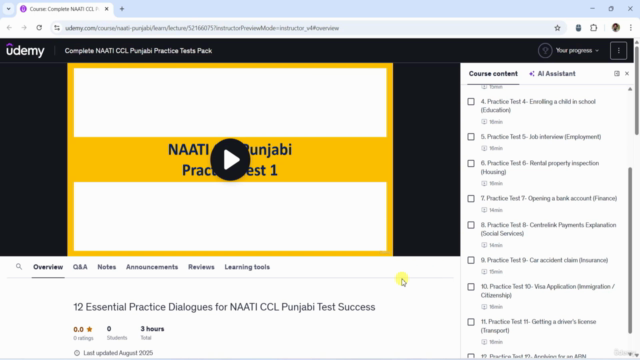
Task: Mark Practice Test 11 driver's license complete
Action: (471, 322)
